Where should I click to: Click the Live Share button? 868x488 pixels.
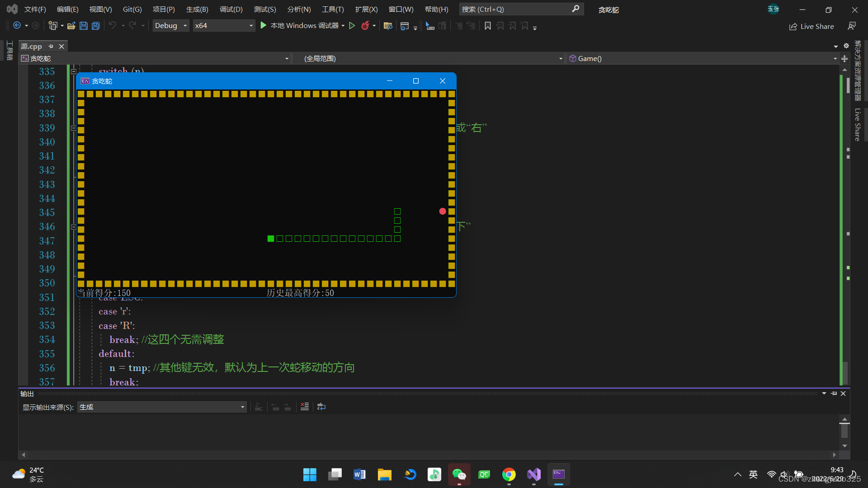pyautogui.click(x=811, y=26)
